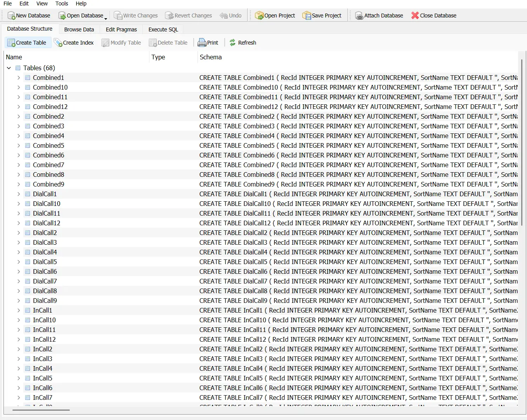Select the DialCall6 table name
The height and width of the screenshot is (420, 527).
pos(45,271)
